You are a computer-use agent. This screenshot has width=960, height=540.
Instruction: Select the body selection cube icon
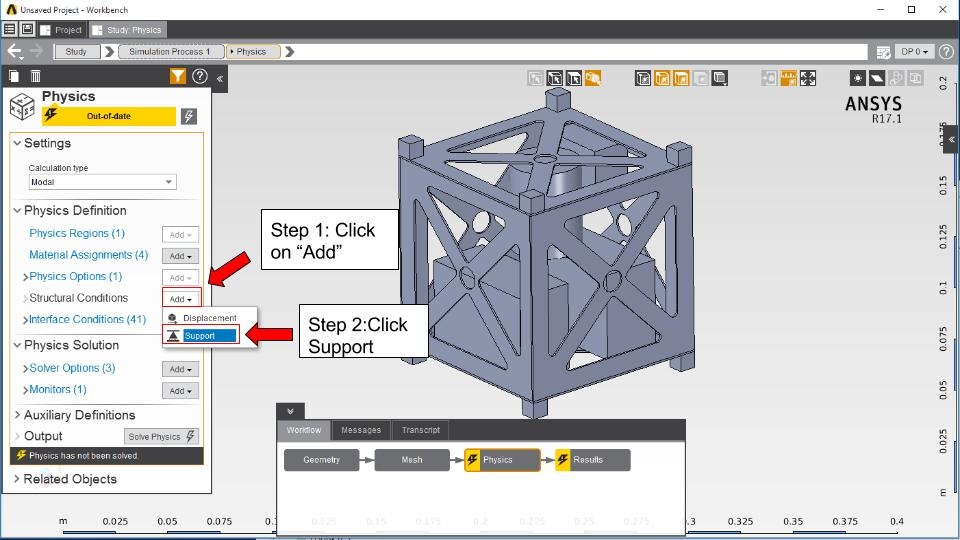(x=555, y=78)
